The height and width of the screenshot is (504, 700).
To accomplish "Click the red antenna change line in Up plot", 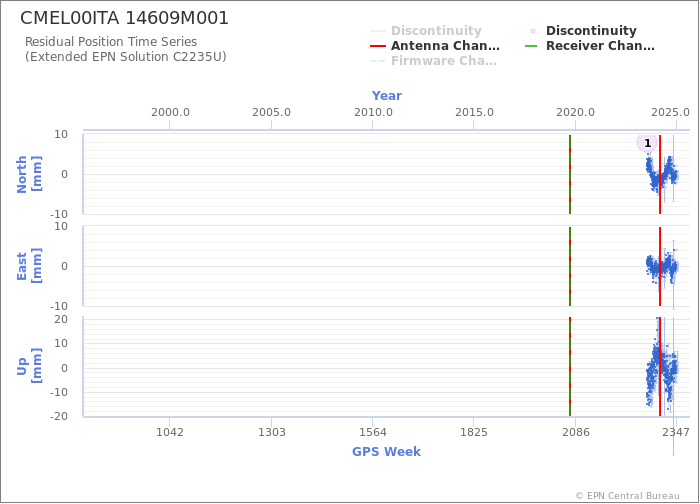I will tap(660, 367).
